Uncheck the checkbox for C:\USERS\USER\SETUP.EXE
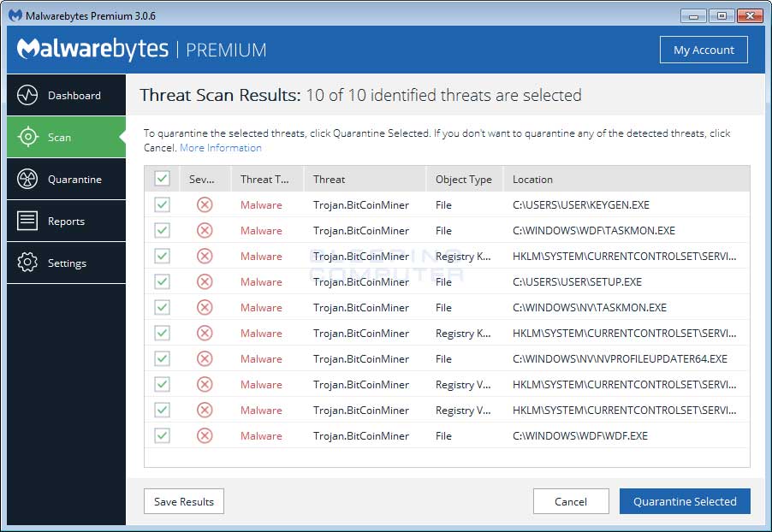Viewport: 772px width, 532px height. [x=162, y=281]
